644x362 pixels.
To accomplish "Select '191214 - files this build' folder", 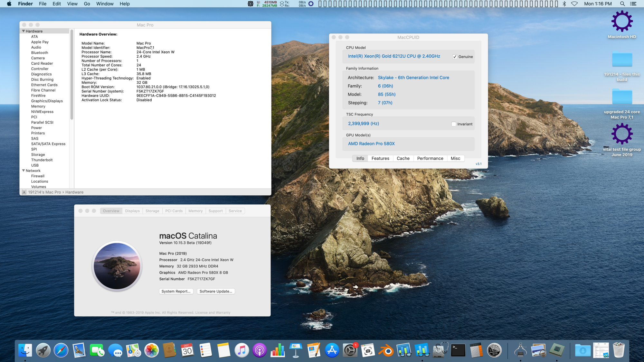I will pos(622,66).
